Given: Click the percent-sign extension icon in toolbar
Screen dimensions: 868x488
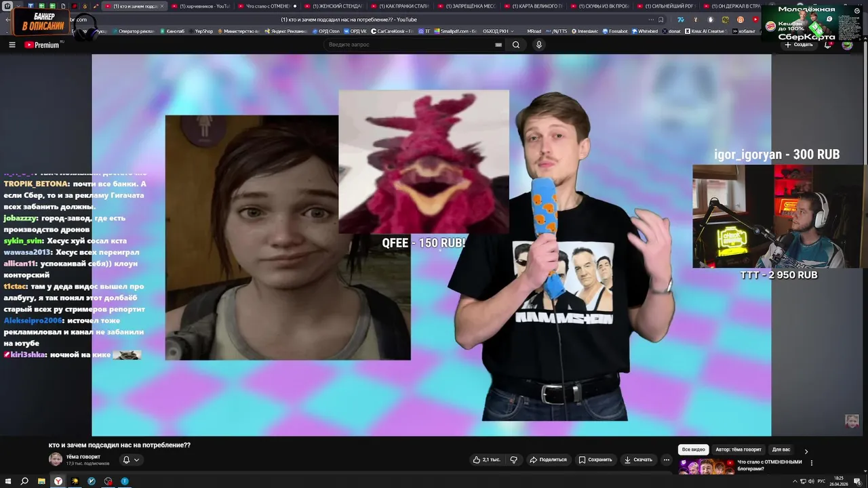Looking at the screenshot, I should click(726, 20).
